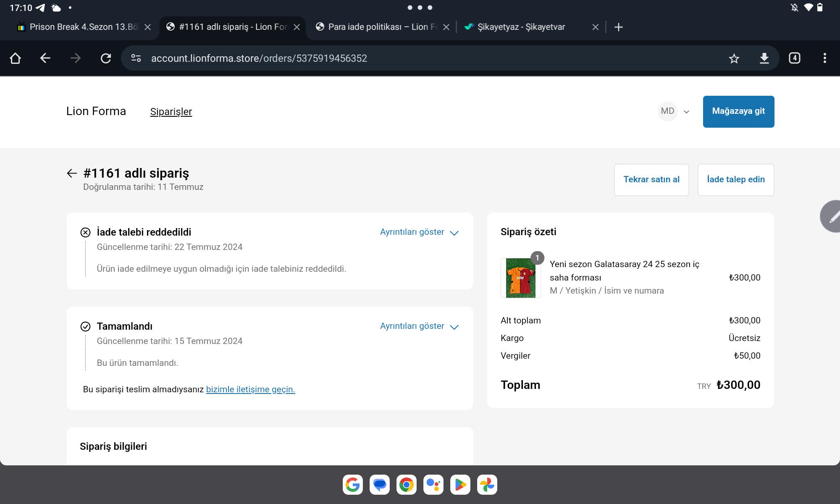The image size is (840, 504).
Task: Open MD account dropdown menu
Action: (674, 111)
